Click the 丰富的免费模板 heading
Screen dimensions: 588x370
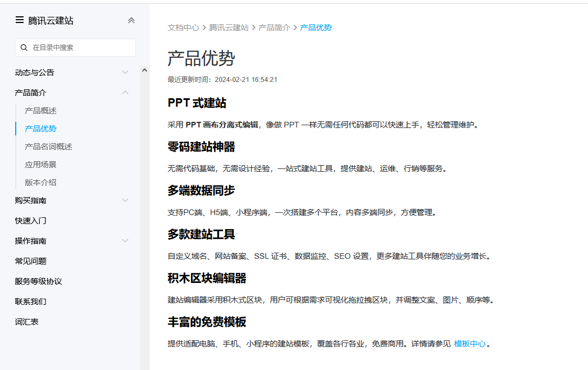pyautogui.click(x=207, y=322)
